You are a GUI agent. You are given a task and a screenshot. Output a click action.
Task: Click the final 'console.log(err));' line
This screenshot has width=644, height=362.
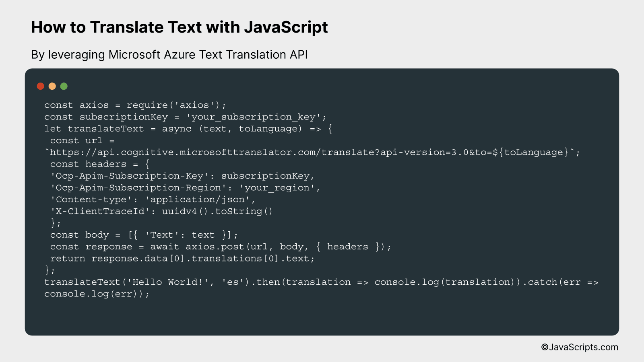[x=97, y=294]
